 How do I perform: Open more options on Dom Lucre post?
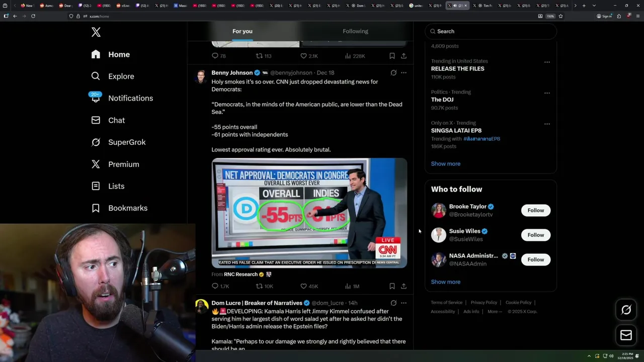[x=404, y=303]
